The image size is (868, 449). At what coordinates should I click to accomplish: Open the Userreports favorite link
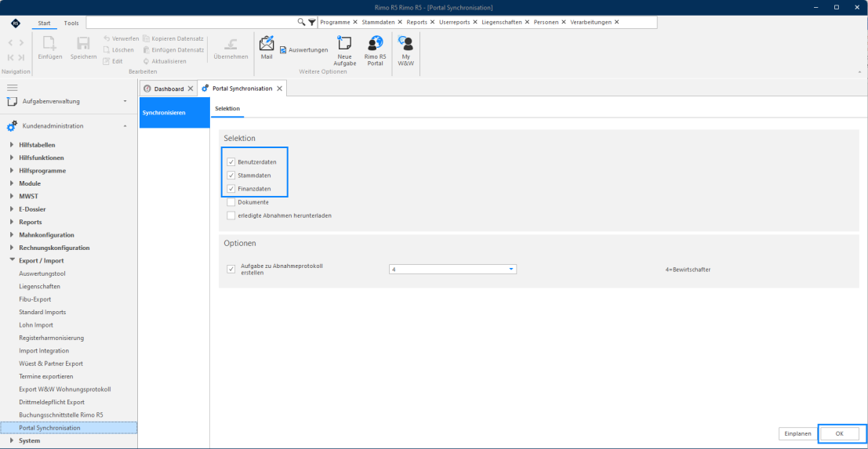(455, 22)
